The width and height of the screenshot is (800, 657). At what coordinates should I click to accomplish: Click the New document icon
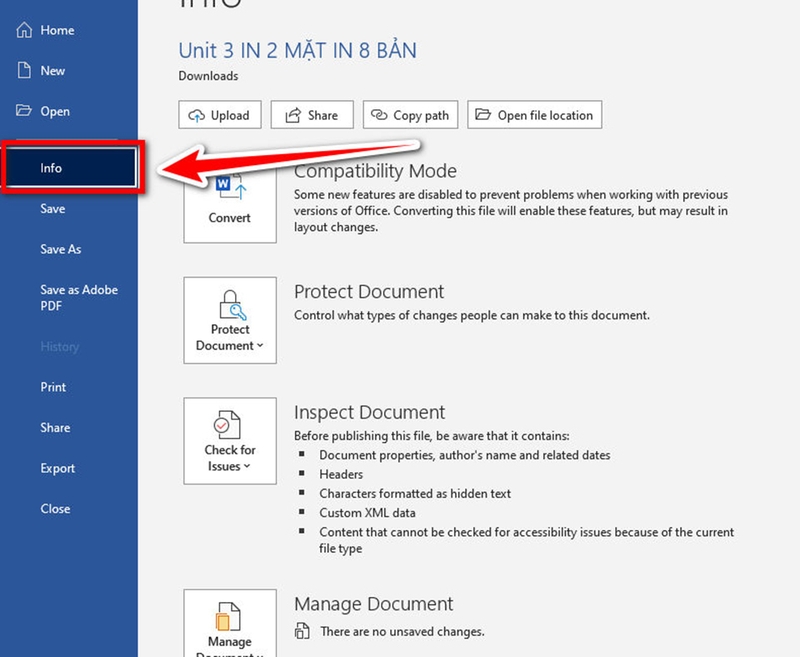coord(24,71)
